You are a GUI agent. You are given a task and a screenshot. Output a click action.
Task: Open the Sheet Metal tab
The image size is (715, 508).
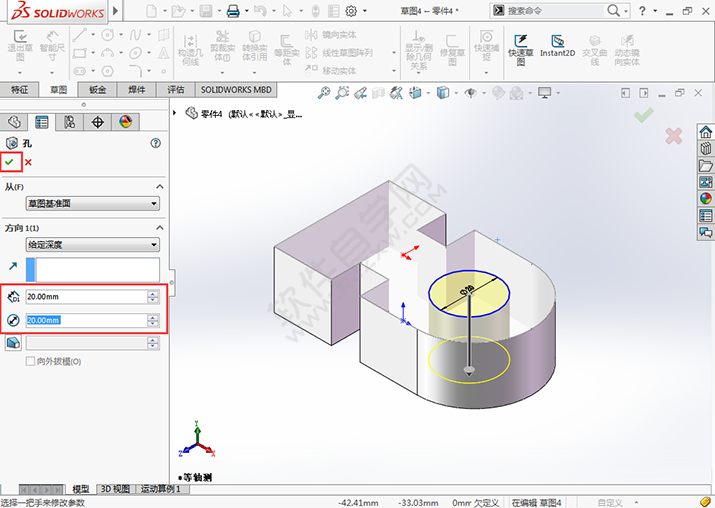tap(98, 90)
